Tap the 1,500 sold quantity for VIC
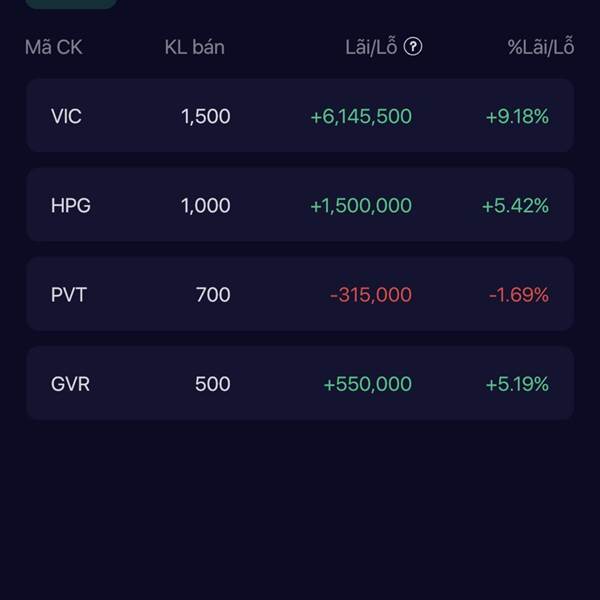The height and width of the screenshot is (600, 600). click(x=206, y=116)
